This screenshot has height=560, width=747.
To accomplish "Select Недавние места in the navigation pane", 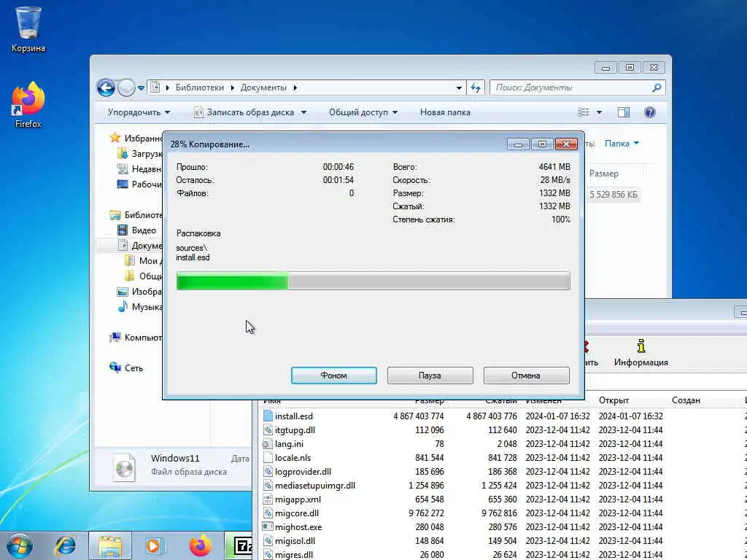I will pyautogui.click(x=139, y=169).
